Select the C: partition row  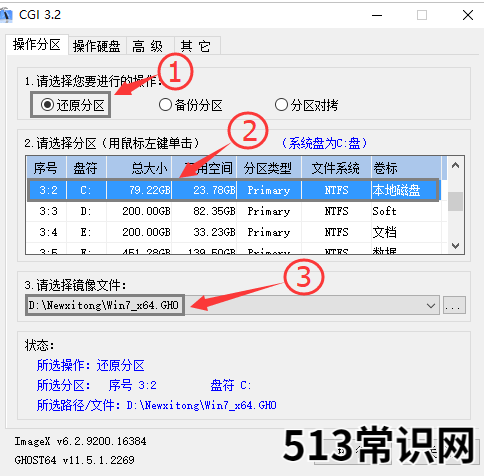click(x=233, y=190)
